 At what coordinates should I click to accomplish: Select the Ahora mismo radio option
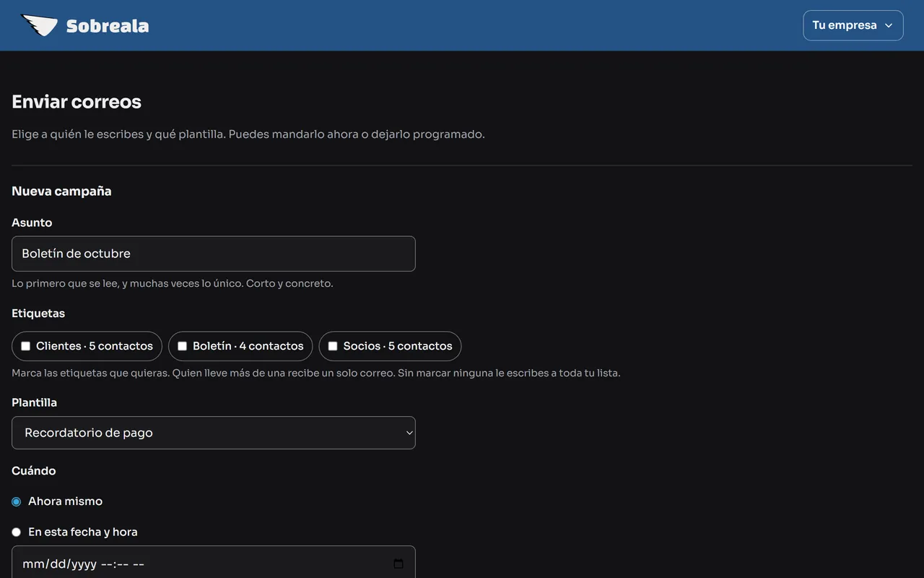[17, 501]
